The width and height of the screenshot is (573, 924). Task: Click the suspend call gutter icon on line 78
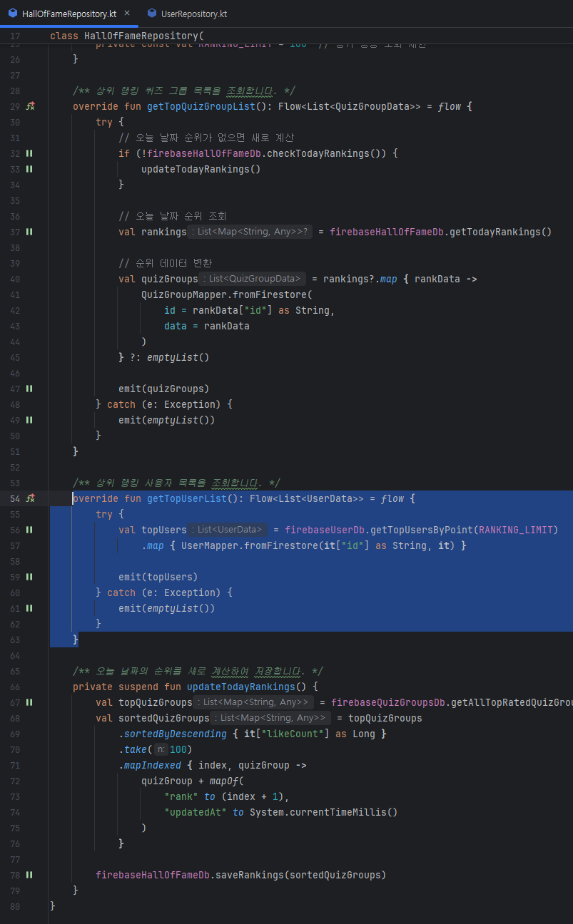tap(29, 875)
